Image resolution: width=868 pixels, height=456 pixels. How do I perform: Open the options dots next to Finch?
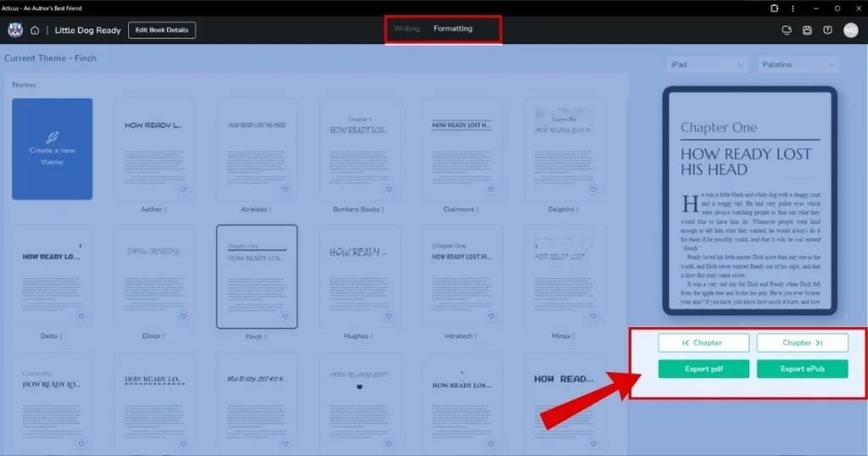click(x=265, y=336)
